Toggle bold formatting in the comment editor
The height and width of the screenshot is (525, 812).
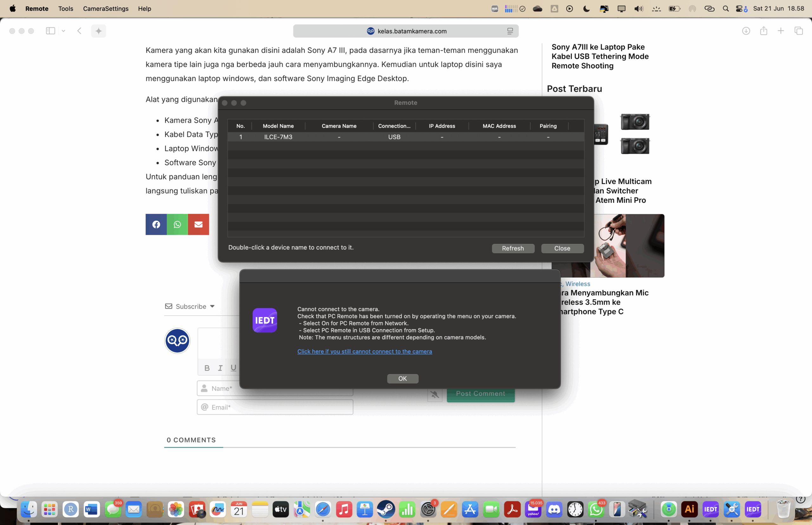207,368
